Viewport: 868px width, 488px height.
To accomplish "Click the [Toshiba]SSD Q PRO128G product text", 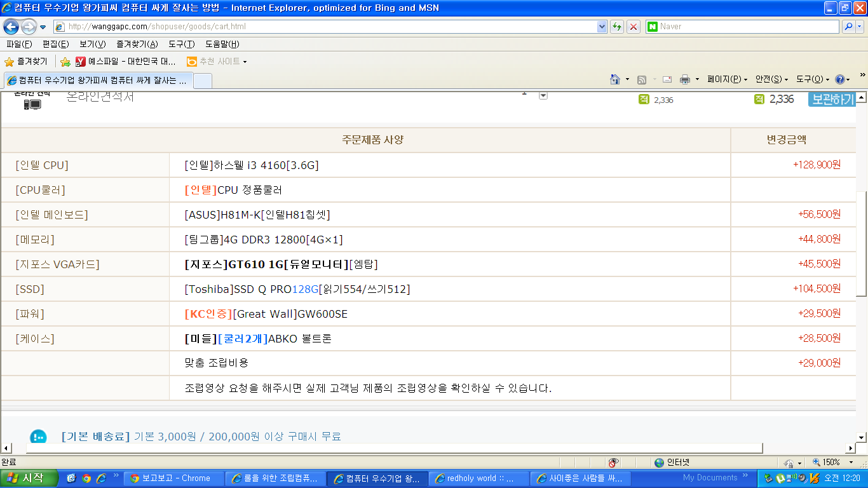I will (297, 289).
